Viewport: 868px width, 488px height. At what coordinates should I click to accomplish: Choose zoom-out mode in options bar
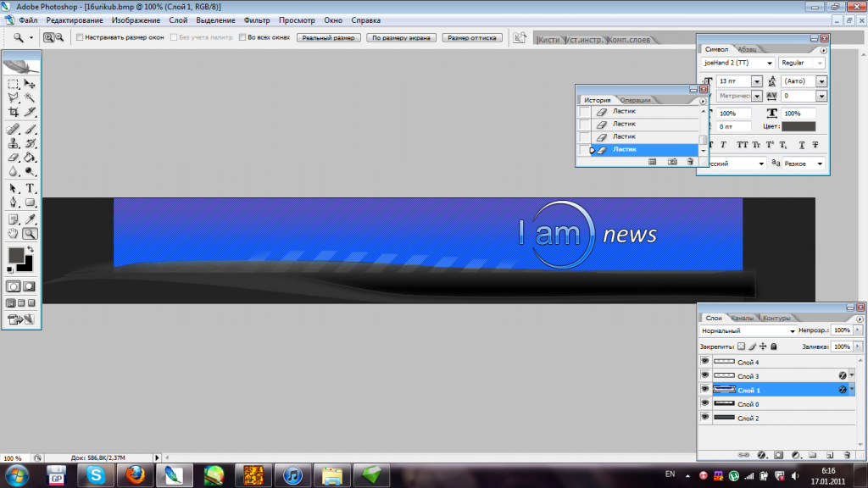[x=59, y=37]
